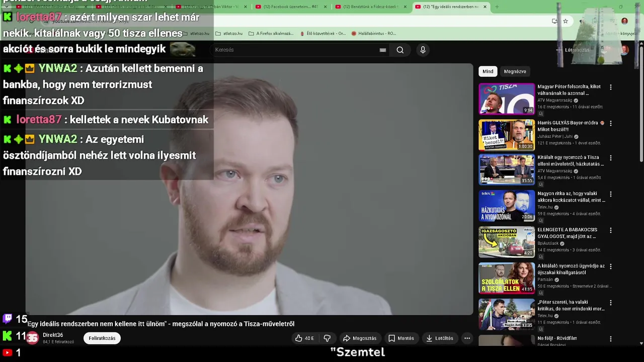Open 'A Firefox alkalmazá...' bookmark folder
This screenshot has width=644, height=362.
(271, 34)
